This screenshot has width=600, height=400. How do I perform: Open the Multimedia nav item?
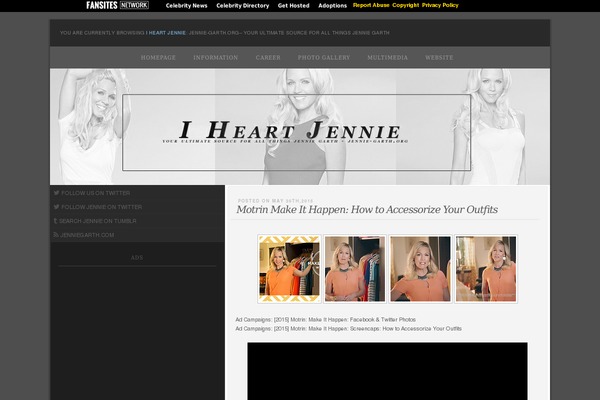pyautogui.click(x=387, y=57)
